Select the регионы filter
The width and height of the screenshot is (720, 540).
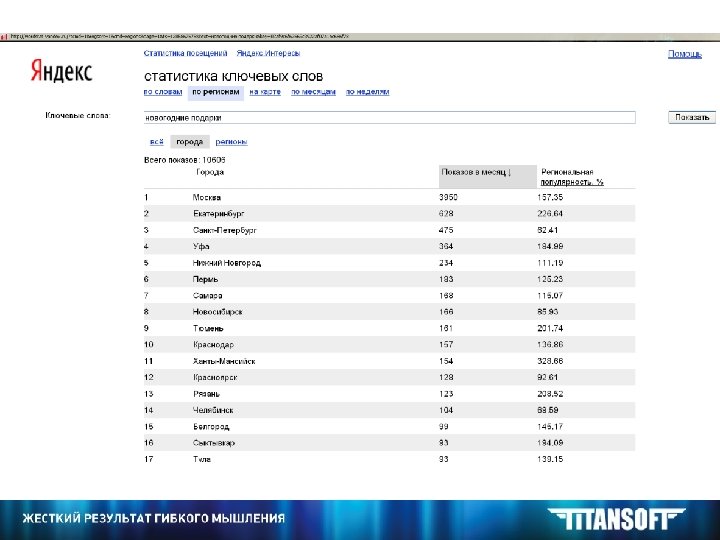tap(231, 142)
